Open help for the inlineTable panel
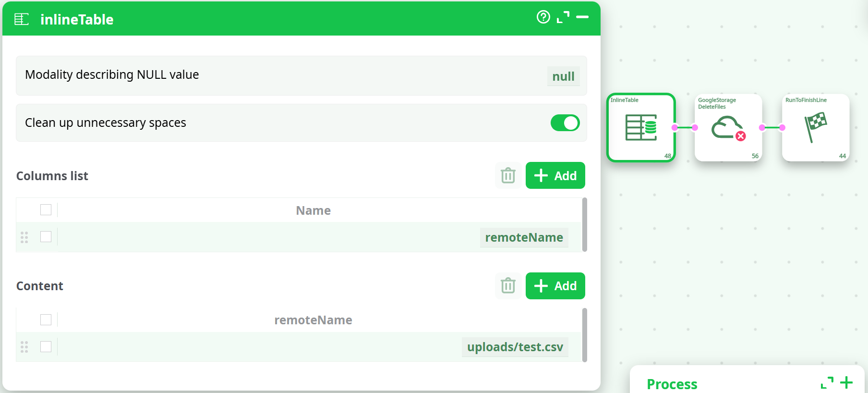Image resolution: width=868 pixels, height=393 pixels. [x=543, y=17]
